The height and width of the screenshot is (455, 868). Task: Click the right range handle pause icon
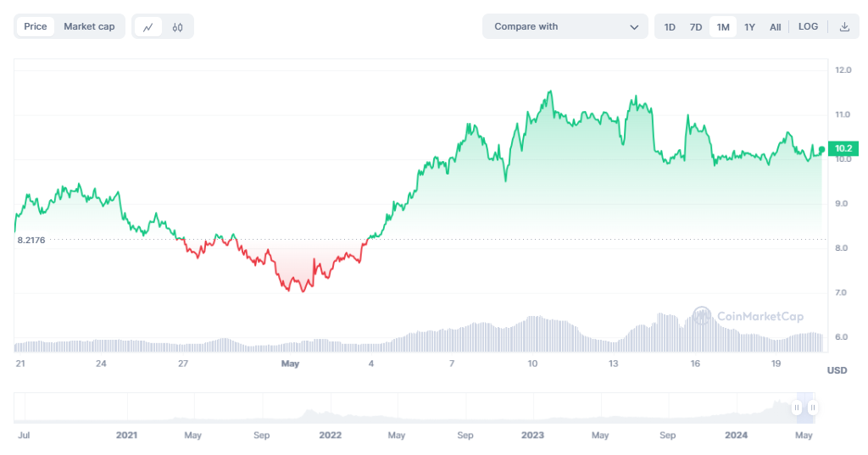click(812, 408)
